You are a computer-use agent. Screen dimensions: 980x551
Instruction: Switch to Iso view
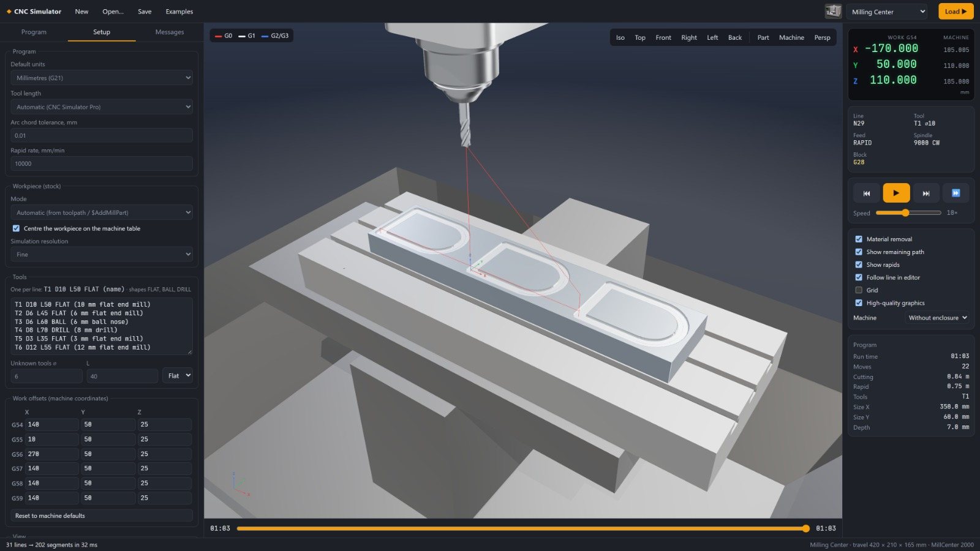[620, 37]
